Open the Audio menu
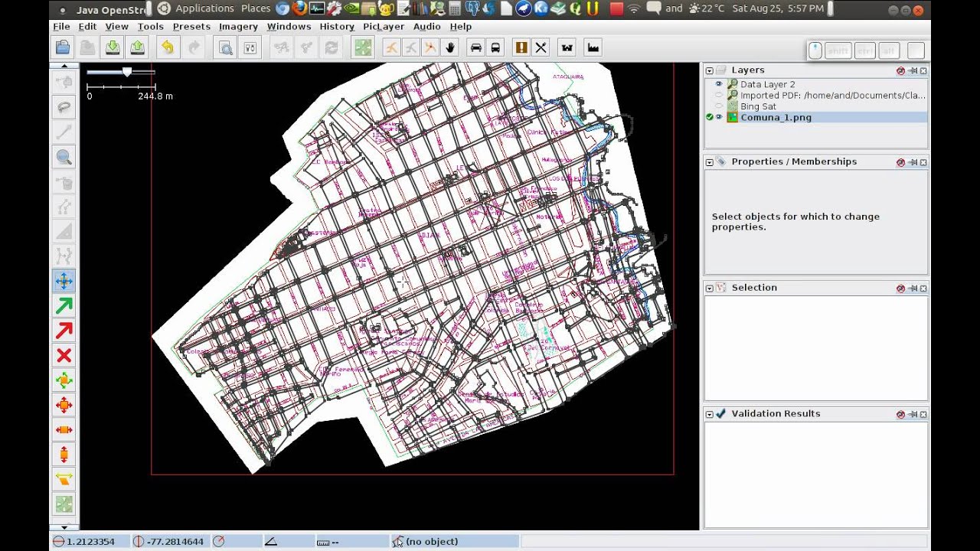Image resolution: width=980 pixels, height=551 pixels. [x=426, y=26]
